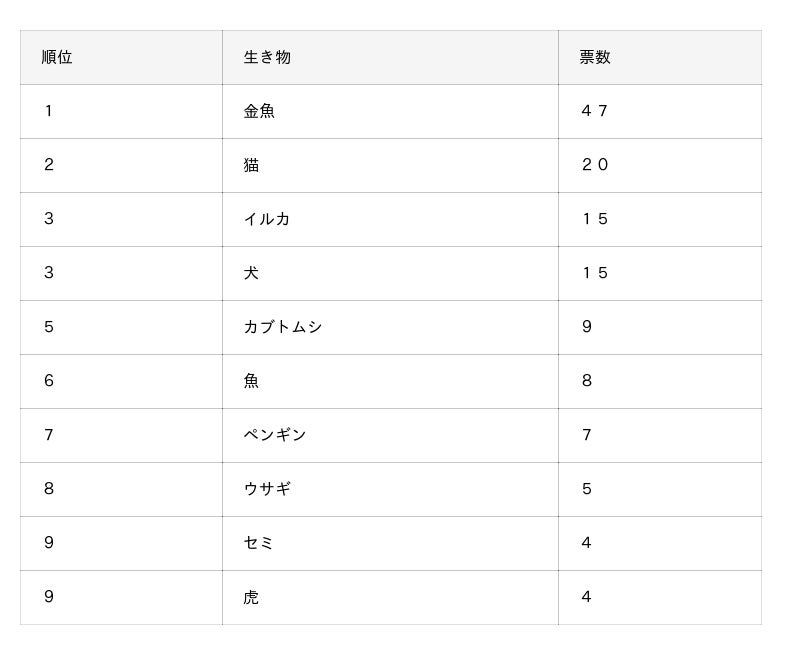This screenshot has height=655, width=800.
Task: Click the vote count in the イルカ row
Action: (595, 219)
